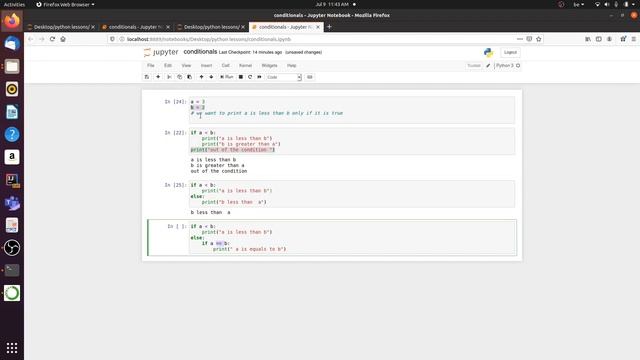Image resolution: width=640 pixels, height=360 pixels.
Task: Open the View menu
Action: coord(186,65)
